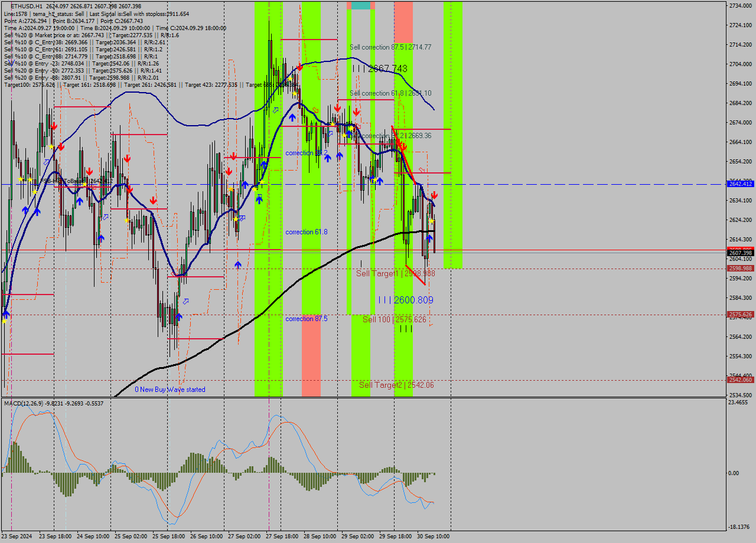This screenshot has height=543, width=756.
Task: Click 'Sell 100 | 2575.626' label
Action: [x=395, y=319]
